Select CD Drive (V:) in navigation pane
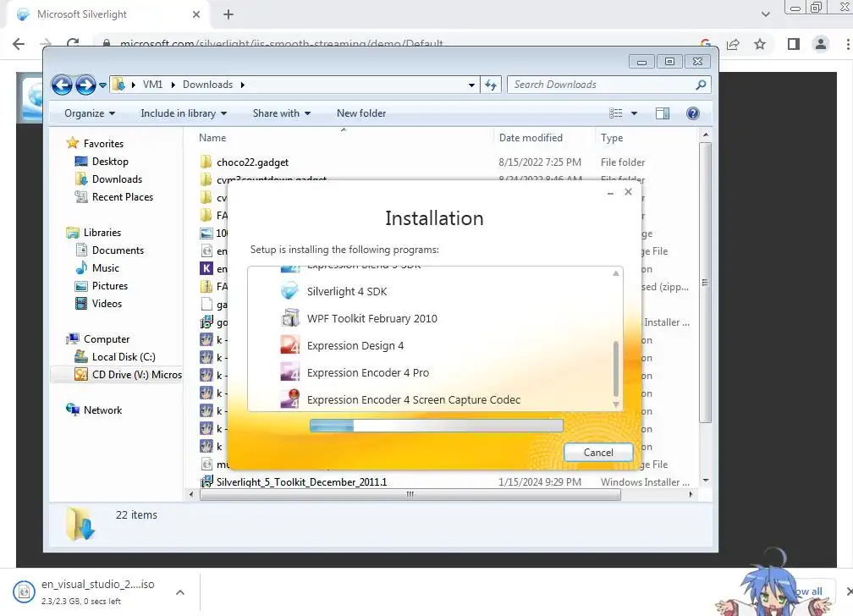Viewport: 853px width, 616px height. [x=129, y=375]
